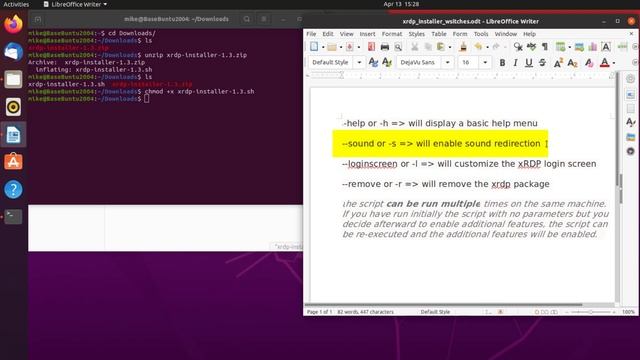
Task: Create a new document in Writer toolbar
Action: (x=314, y=47)
